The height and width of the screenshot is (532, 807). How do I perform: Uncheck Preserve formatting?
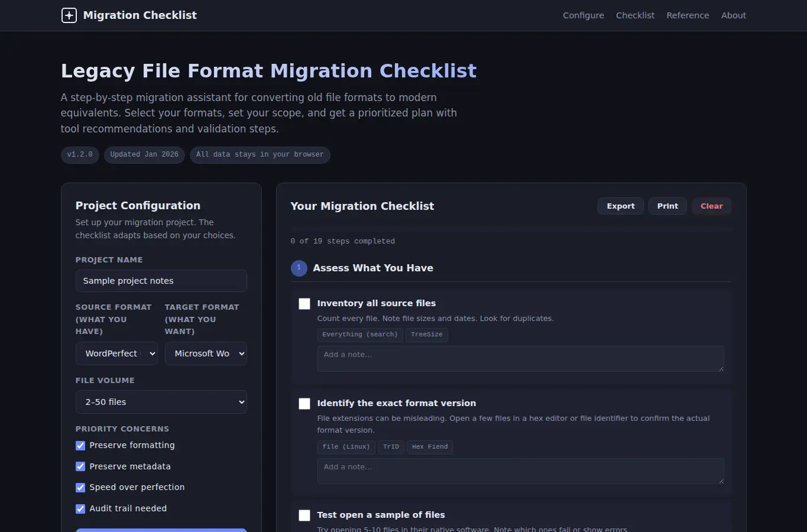(80, 446)
